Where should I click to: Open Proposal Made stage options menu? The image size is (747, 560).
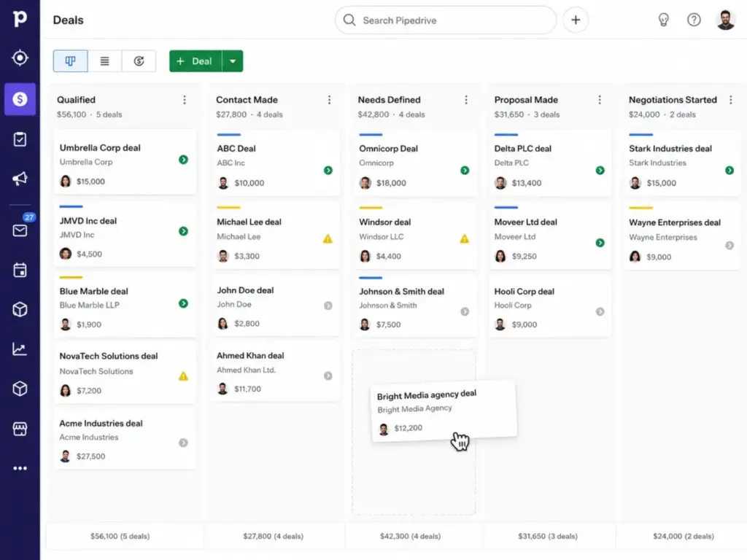pos(600,99)
